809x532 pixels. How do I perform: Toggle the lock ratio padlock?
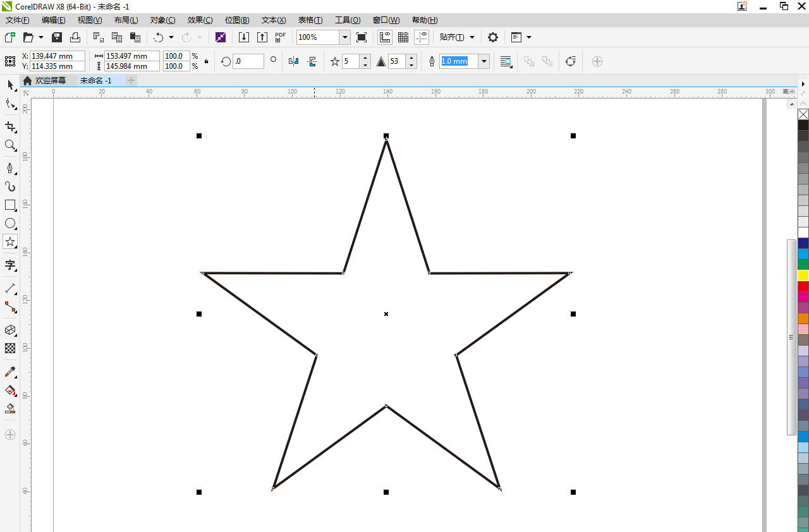click(206, 61)
